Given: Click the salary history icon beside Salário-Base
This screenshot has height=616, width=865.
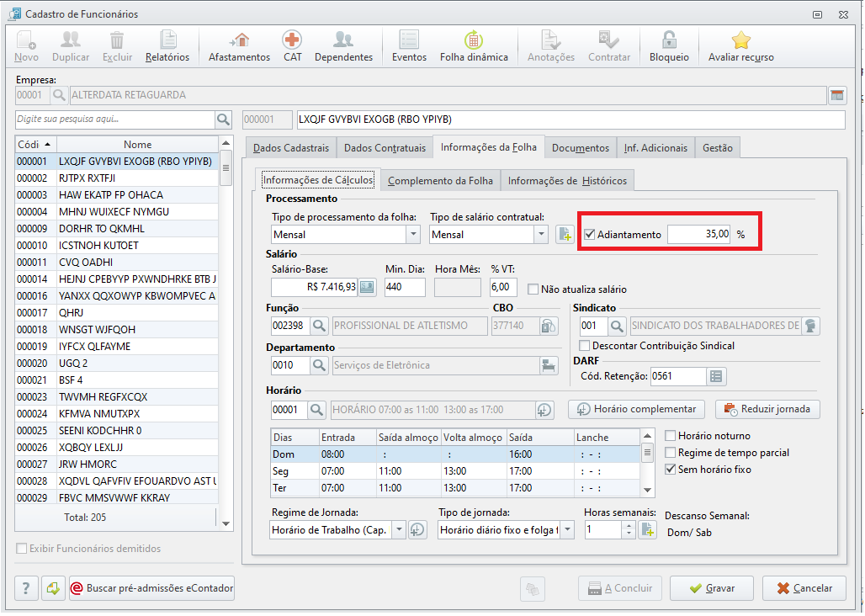Looking at the screenshot, I should [x=367, y=287].
